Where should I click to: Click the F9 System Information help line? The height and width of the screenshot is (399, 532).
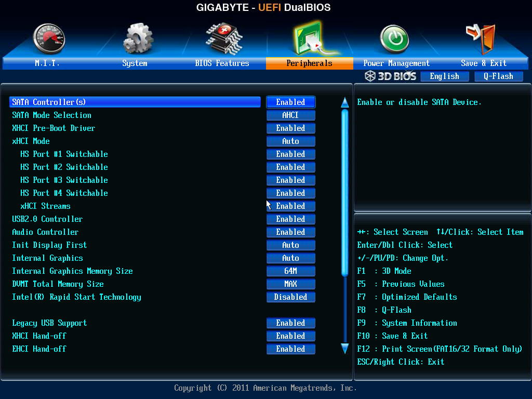407,323
